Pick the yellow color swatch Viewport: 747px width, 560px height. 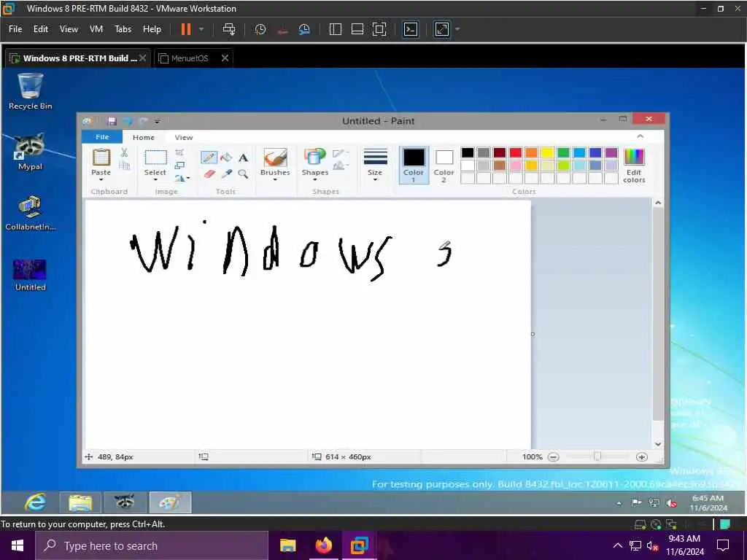[x=547, y=152]
